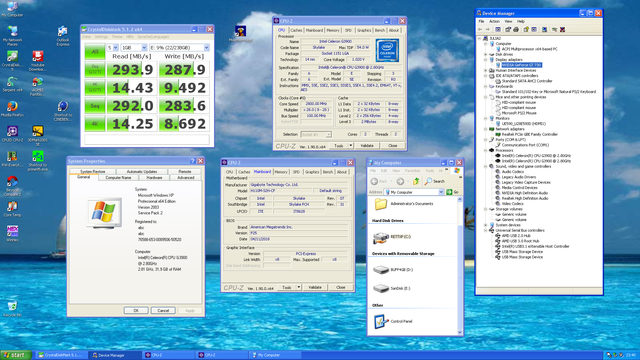Click Close in the Mainboard CPU-Z window
Image resolution: width=640 pixels, height=360 pixels.
coord(341,287)
